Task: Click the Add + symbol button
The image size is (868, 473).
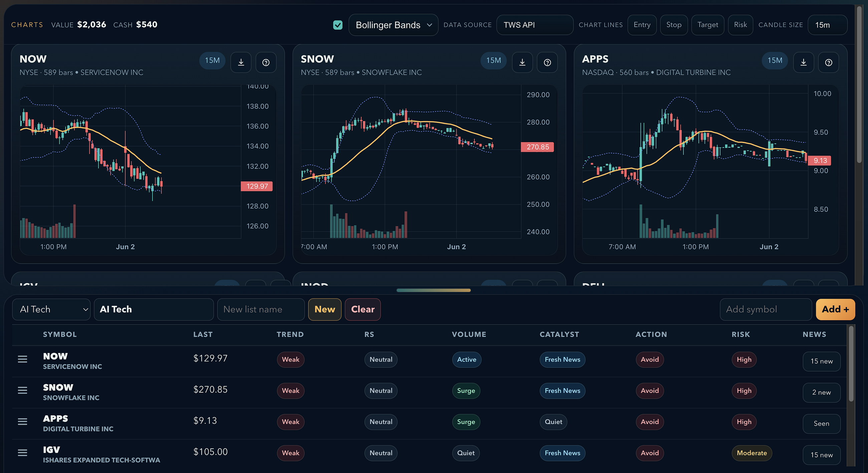Action: pyautogui.click(x=835, y=310)
